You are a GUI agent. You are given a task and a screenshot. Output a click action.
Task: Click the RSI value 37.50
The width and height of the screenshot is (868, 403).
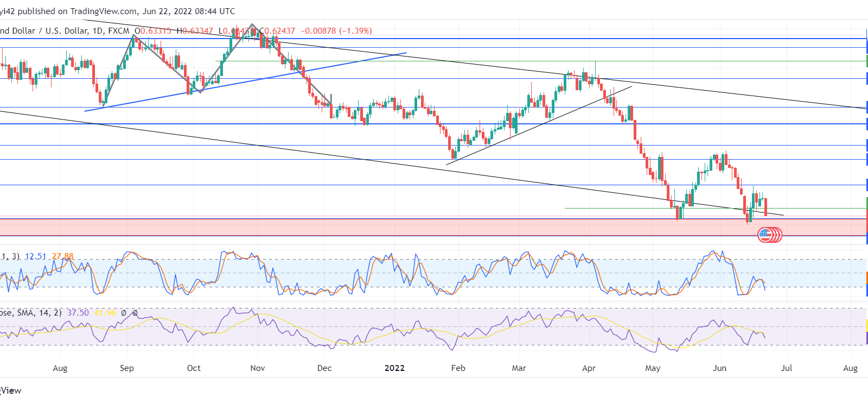(x=78, y=313)
